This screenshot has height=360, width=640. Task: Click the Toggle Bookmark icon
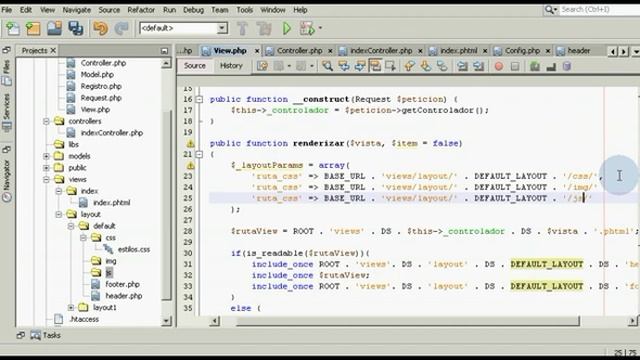(x=442, y=66)
